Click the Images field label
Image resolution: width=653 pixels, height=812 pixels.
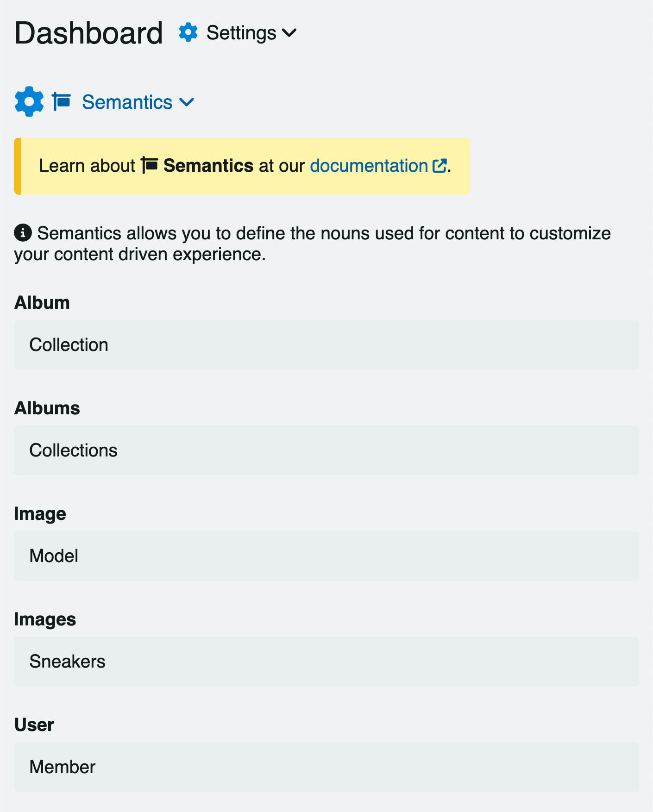tap(45, 620)
